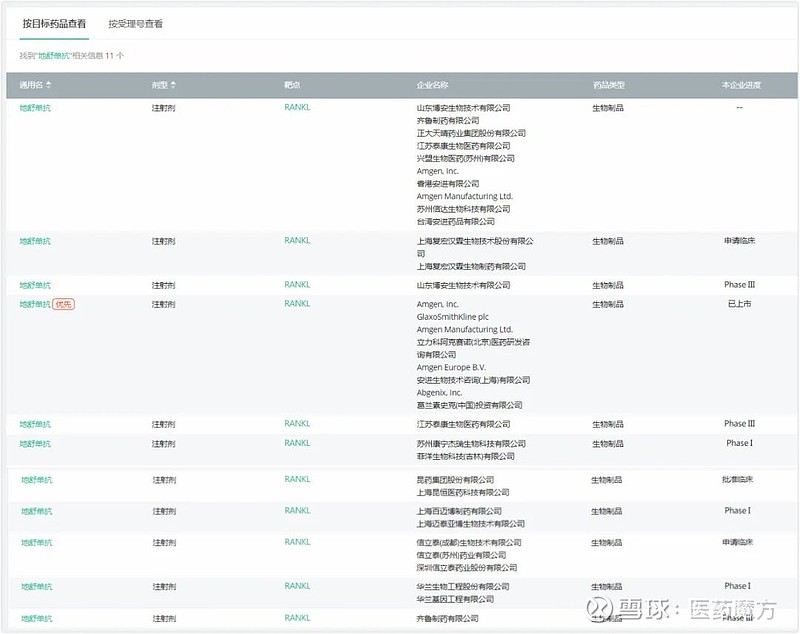Click the 靶点 column header

pyautogui.click(x=292, y=85)
